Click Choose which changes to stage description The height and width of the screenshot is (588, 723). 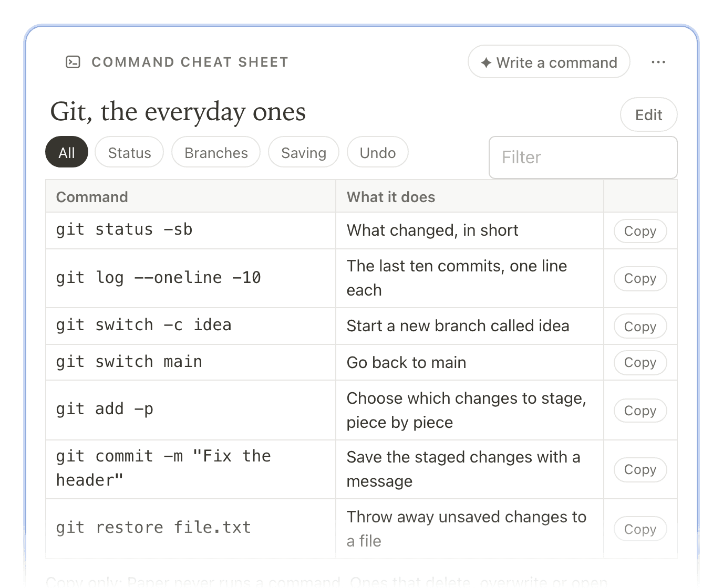466,410
